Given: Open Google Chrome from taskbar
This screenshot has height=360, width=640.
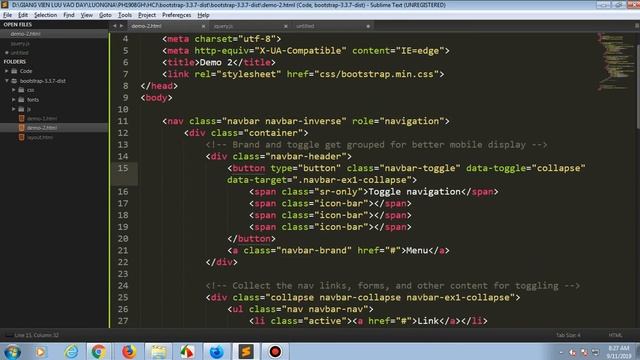Looking at the screenshot, I should coord(98,351).
